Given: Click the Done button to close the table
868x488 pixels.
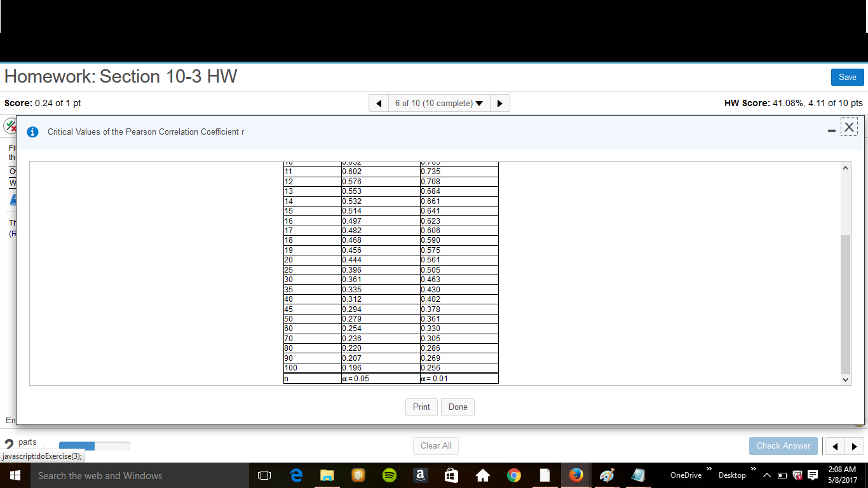Looking at the screenshot, I should (x=458, y=407).
